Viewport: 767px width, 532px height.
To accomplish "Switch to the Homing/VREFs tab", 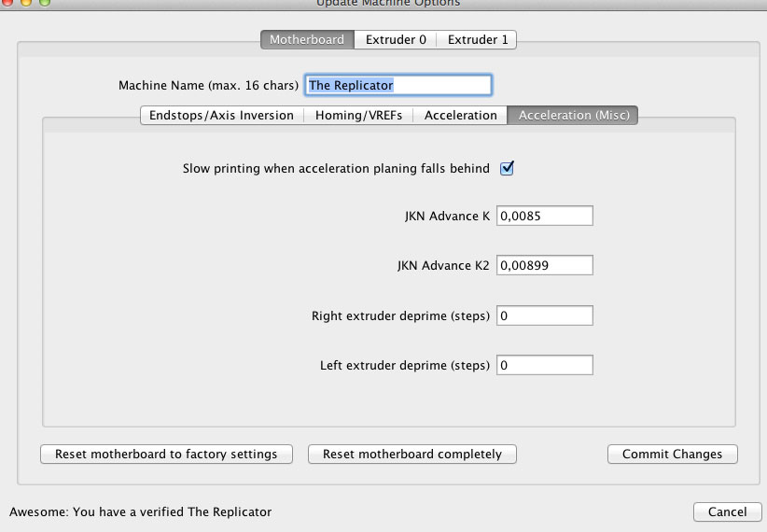I will tap(359, 115).
